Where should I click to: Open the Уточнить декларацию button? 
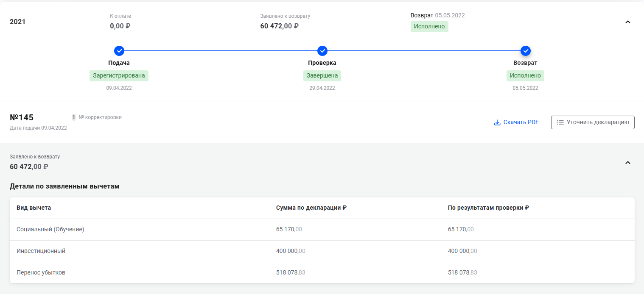tap(593, 122)
